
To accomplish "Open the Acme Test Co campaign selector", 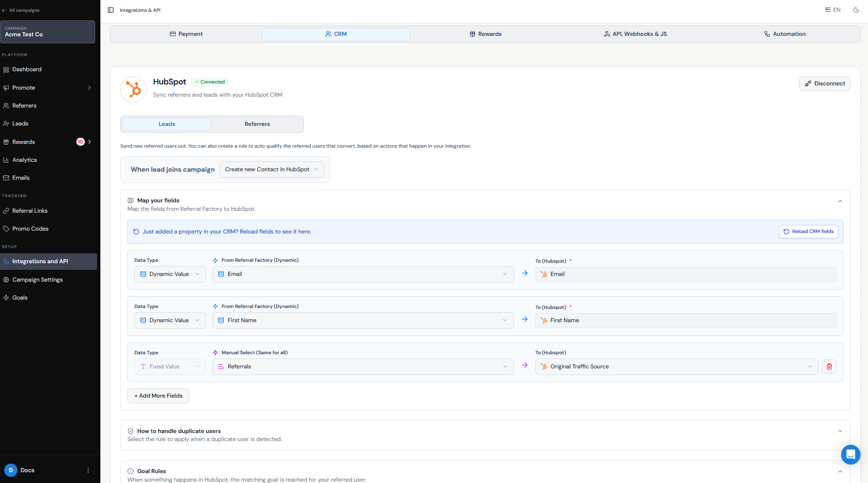I will point(48,32).
